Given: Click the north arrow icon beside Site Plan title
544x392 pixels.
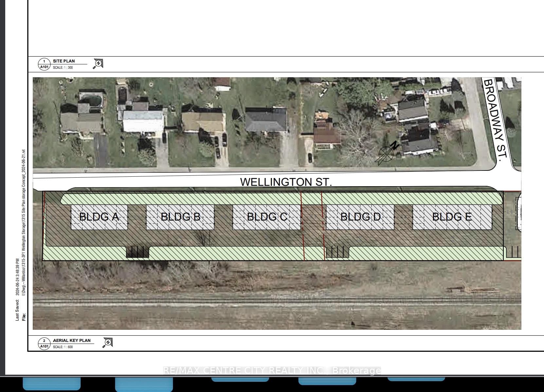Looking at the screenshot, I should [x=98, y=63].
